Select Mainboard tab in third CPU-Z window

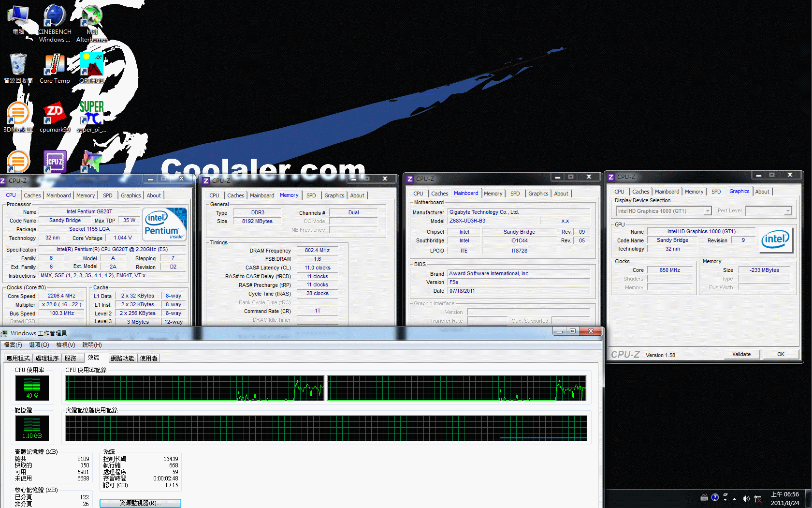(x=466, y=193)
